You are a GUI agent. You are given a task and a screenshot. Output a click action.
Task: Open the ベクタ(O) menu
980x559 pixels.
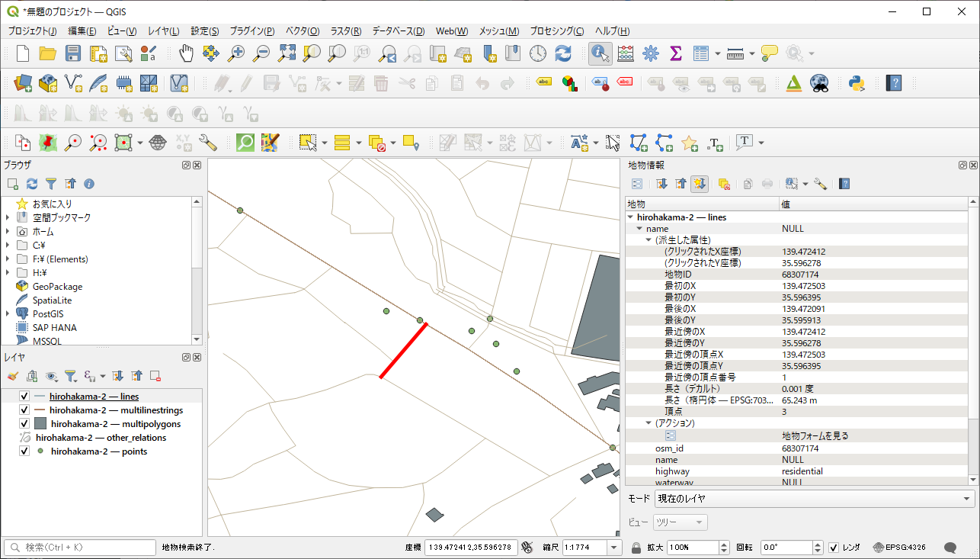point(302,31)
